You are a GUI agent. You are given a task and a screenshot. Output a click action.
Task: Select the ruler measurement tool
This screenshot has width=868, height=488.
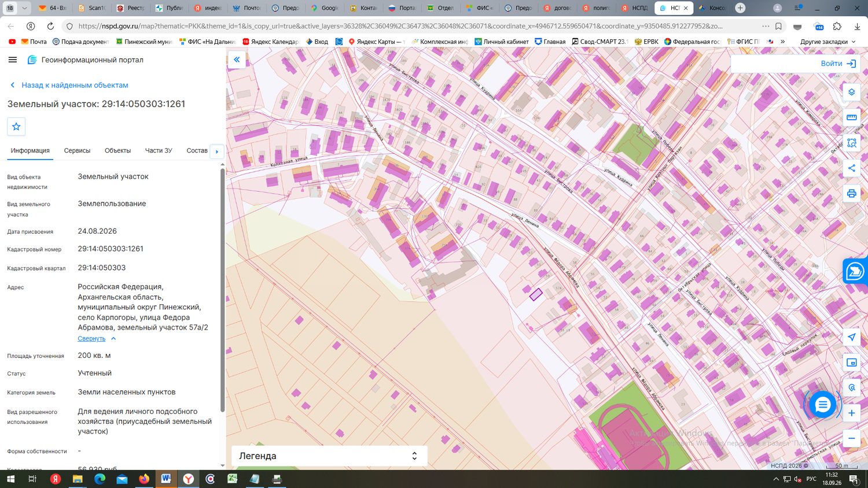point(851,117)
